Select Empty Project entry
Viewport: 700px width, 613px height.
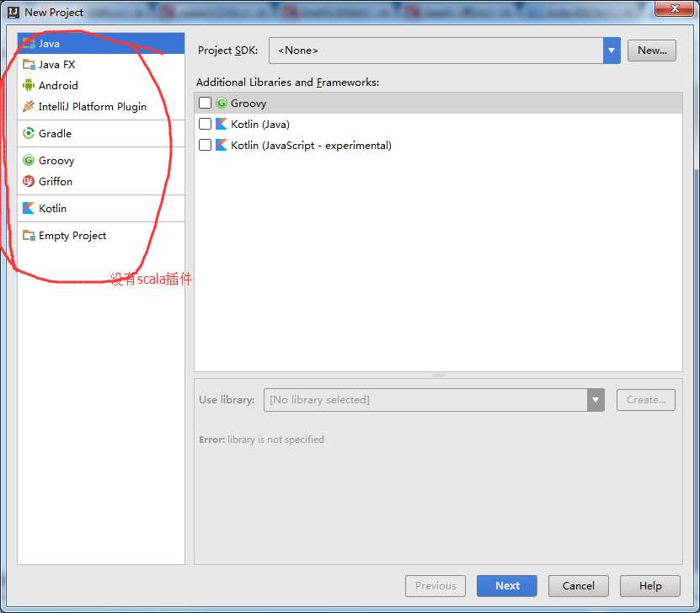pos(101,235)
